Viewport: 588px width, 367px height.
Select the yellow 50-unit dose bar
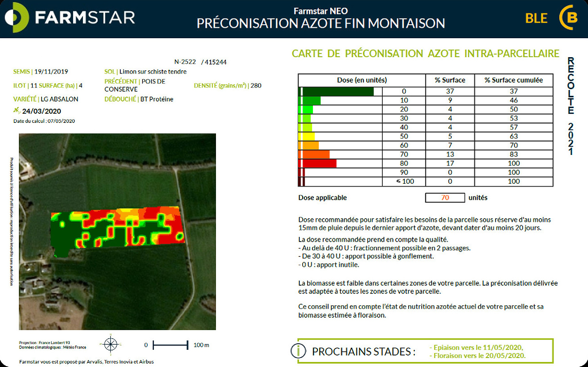point(308,136)
